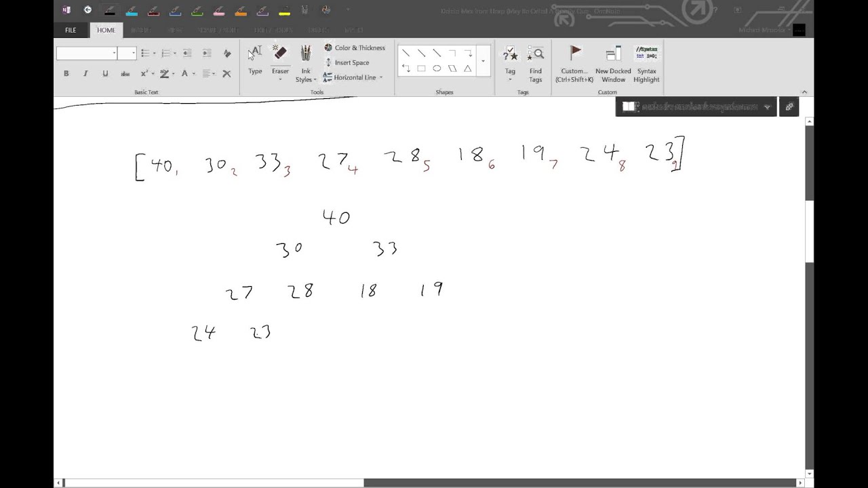Viewport: 868px width, 488px height.
Task: Open the Tag menu
Action: (510, 64)
